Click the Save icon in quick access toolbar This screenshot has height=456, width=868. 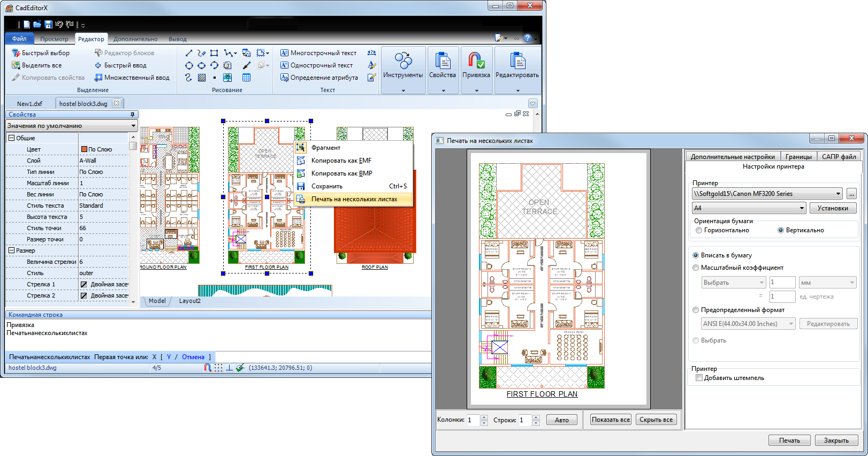pyautogui.click(x=48, y=24)
